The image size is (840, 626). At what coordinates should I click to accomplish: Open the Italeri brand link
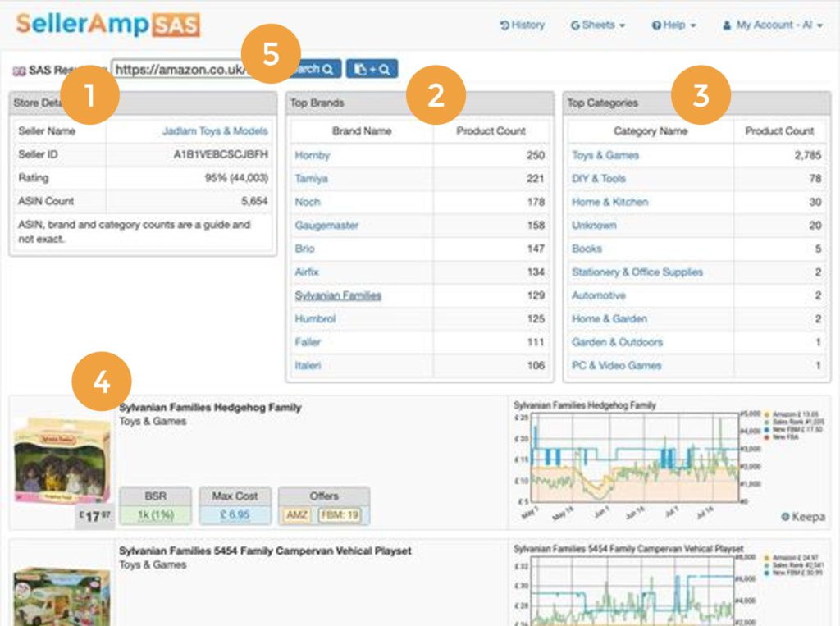(308, 366)
